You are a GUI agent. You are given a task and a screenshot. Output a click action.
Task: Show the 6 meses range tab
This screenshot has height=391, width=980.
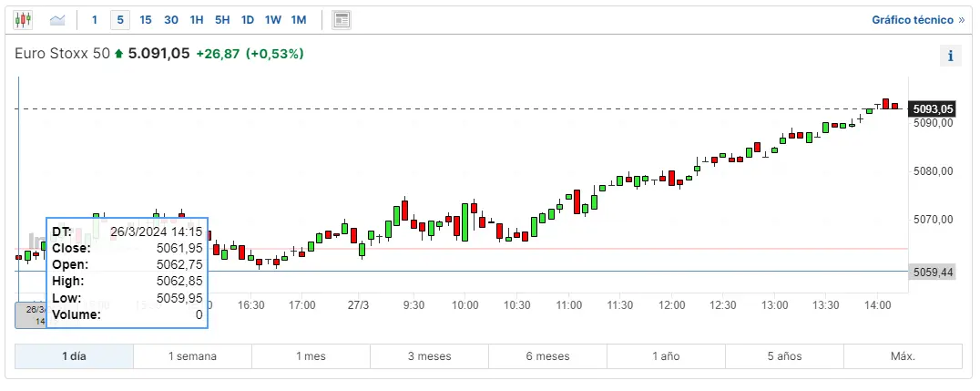(x=548, y=356)
